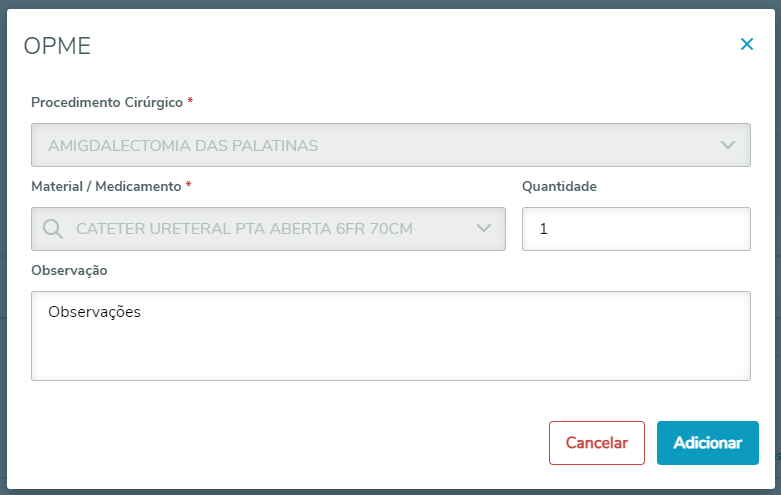
Task: Focus the Quantidade number field
Action: 635,229
